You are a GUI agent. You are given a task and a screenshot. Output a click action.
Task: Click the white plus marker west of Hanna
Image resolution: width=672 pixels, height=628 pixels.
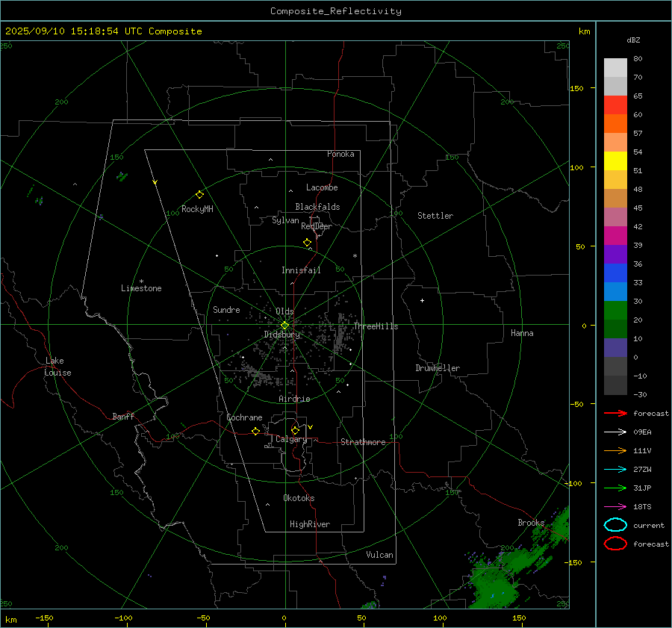pos(422,300)
